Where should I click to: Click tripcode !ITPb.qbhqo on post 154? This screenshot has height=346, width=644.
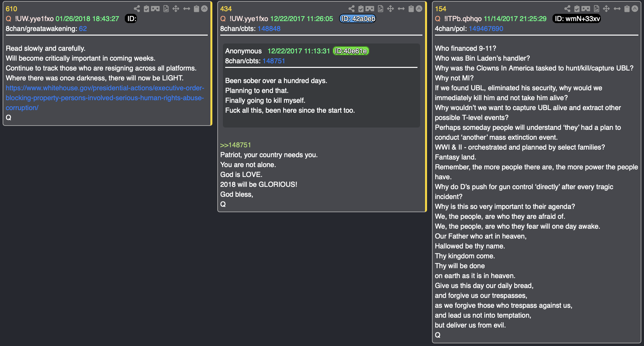pos(463,19)
